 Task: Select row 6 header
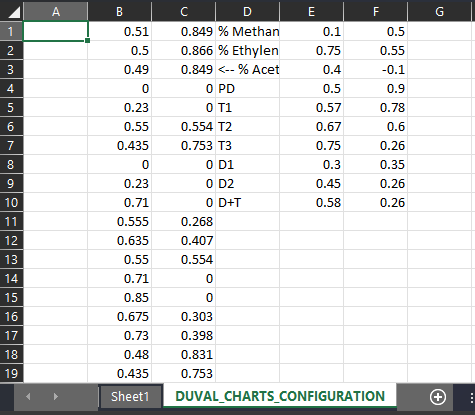[x=11, y=126]
